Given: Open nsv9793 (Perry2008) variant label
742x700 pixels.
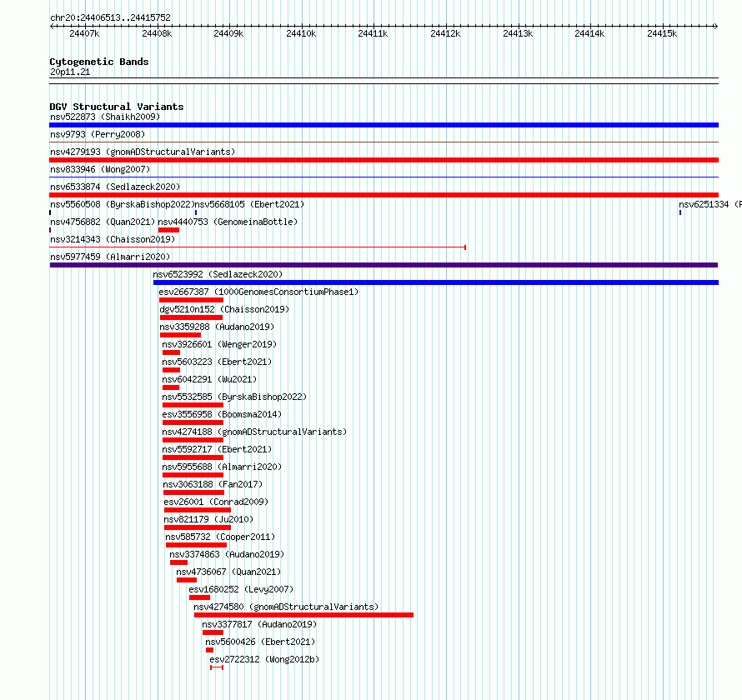Looking at the screenshot, I should (98, 134).
